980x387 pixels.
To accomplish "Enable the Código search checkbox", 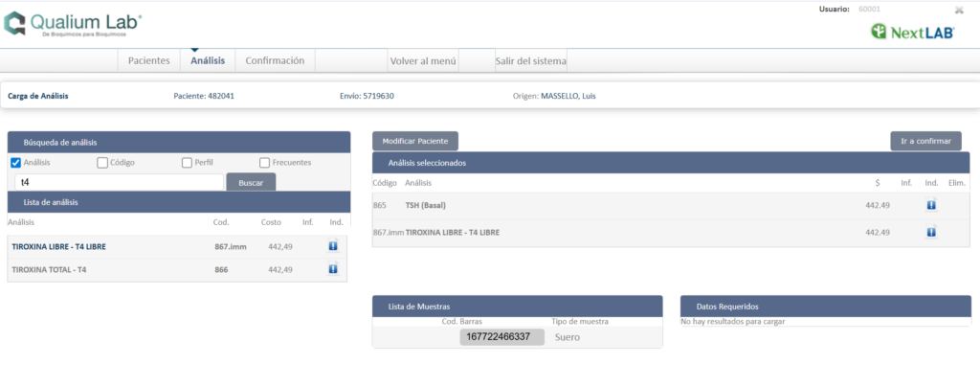I will 102,163.
